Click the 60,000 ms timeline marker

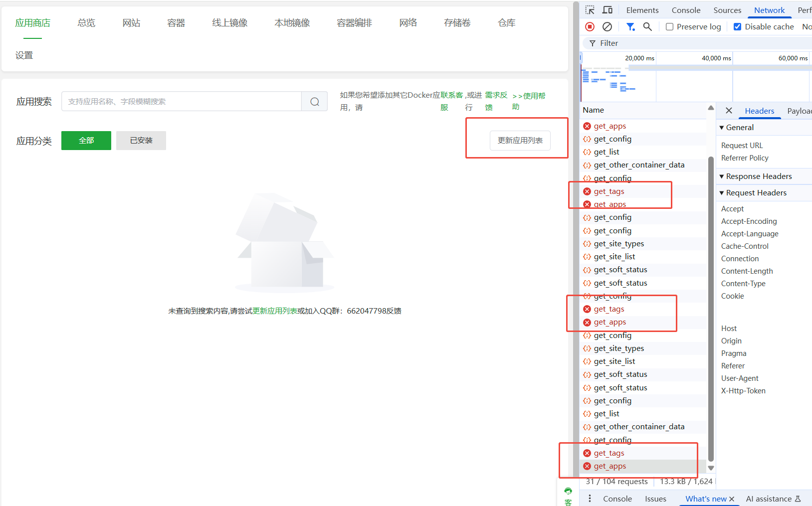tap(793, 58)
